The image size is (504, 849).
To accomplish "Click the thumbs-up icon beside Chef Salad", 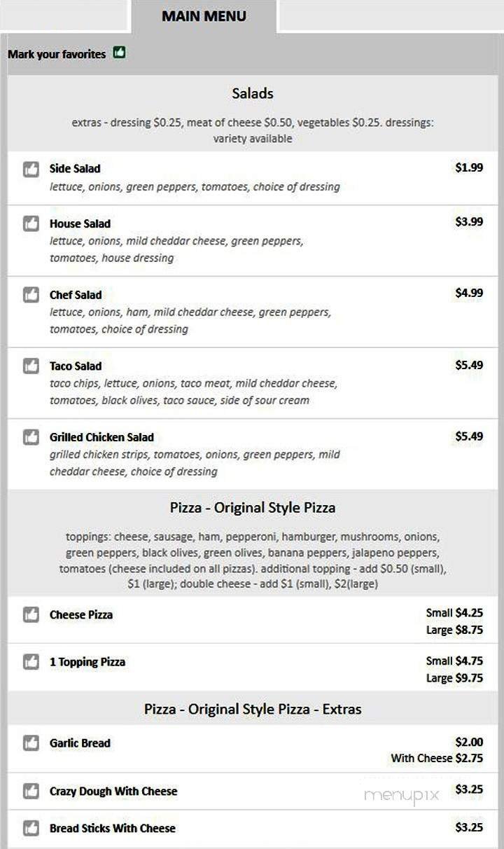I will point(30,295).
